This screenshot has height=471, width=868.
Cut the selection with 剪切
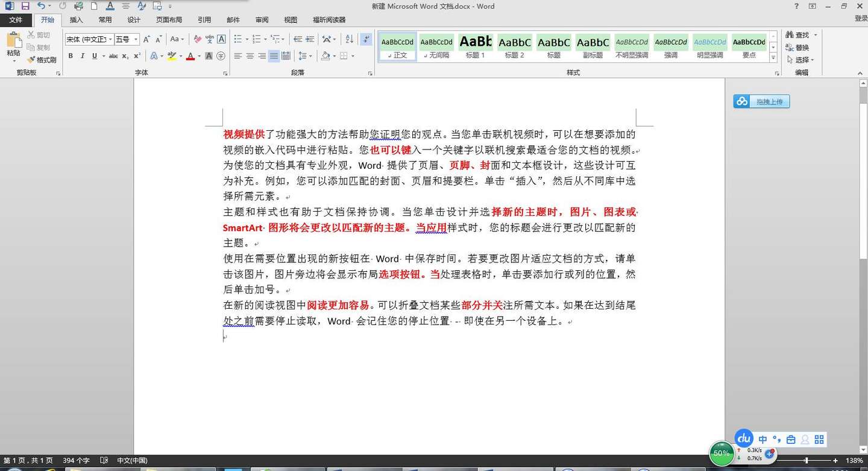click(x=39, y=35)
